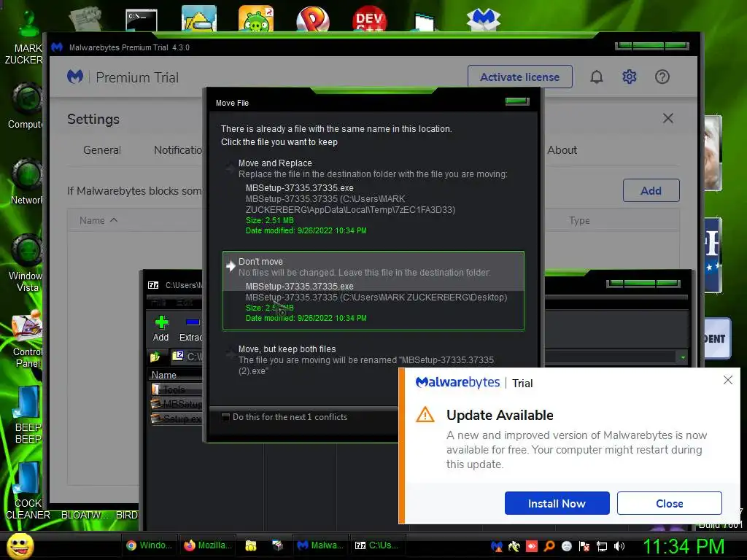
Task: Open the stacked-box taskbar icon beside Malwarebytes button
Action: point(277,545)
